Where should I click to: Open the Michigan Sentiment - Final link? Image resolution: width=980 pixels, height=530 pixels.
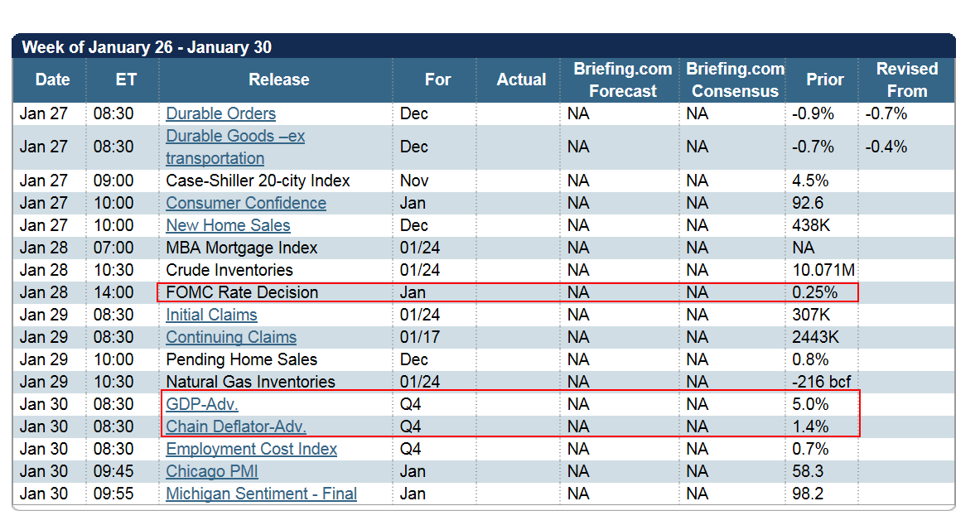(261, 494)
